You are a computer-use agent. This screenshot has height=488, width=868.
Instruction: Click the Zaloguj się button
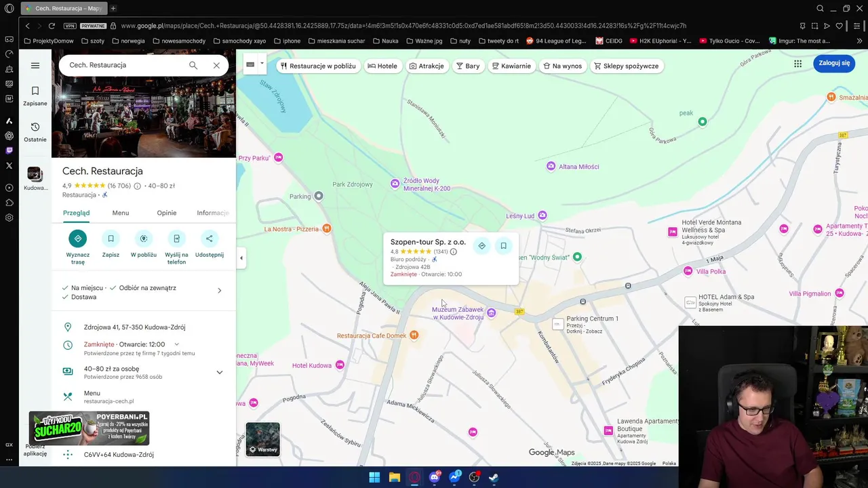(834, 63)
